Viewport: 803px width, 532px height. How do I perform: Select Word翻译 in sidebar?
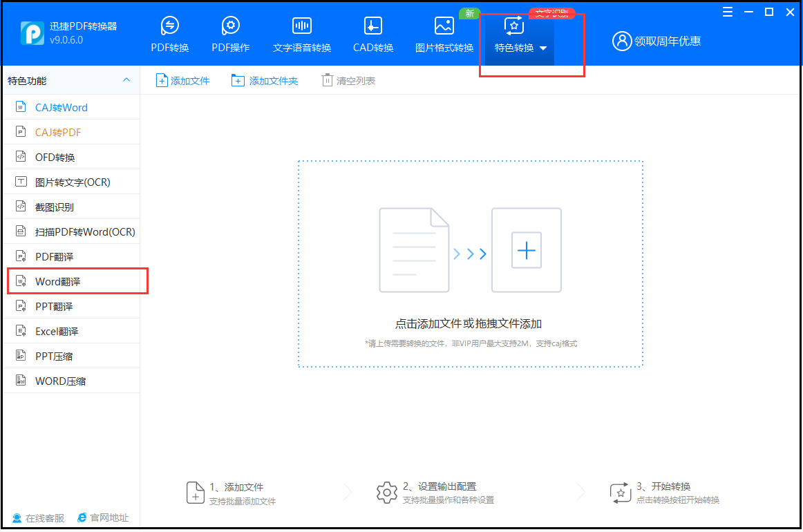point(72,281)
